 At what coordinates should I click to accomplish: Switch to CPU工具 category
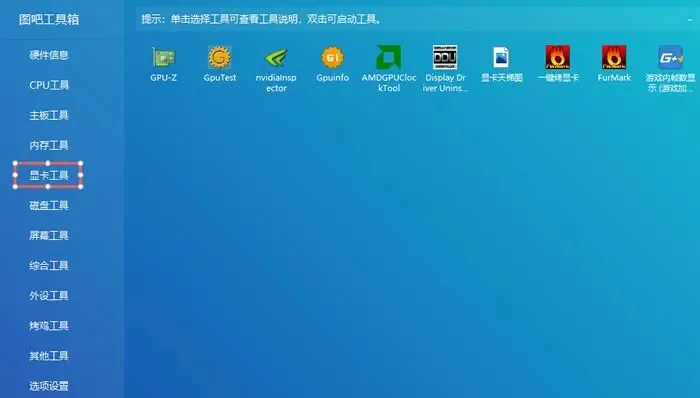pos(49,85)
